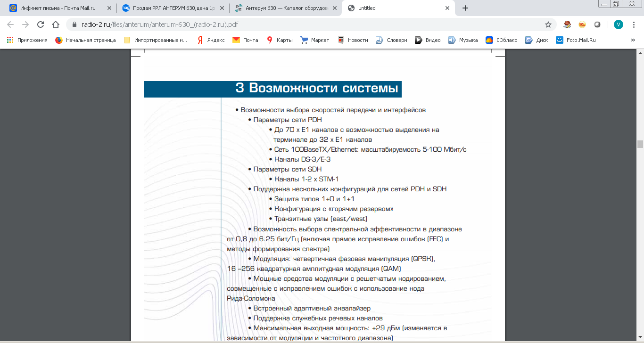Image resolution: width=644 pixels, height=343 pixels.
Task: Open the 'Приложения' apps bookmark
Action: (27, 40)
